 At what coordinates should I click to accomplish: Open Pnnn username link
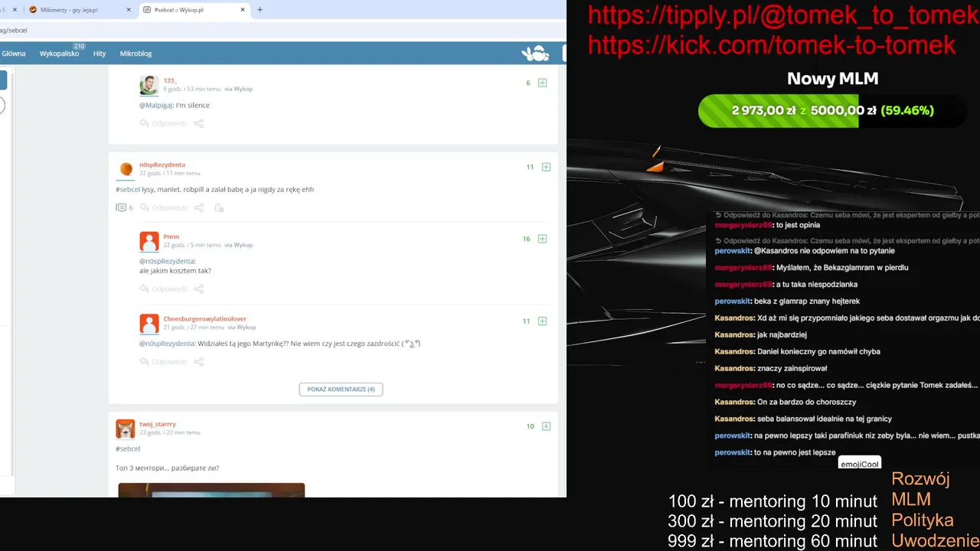(x=171, y=236)
